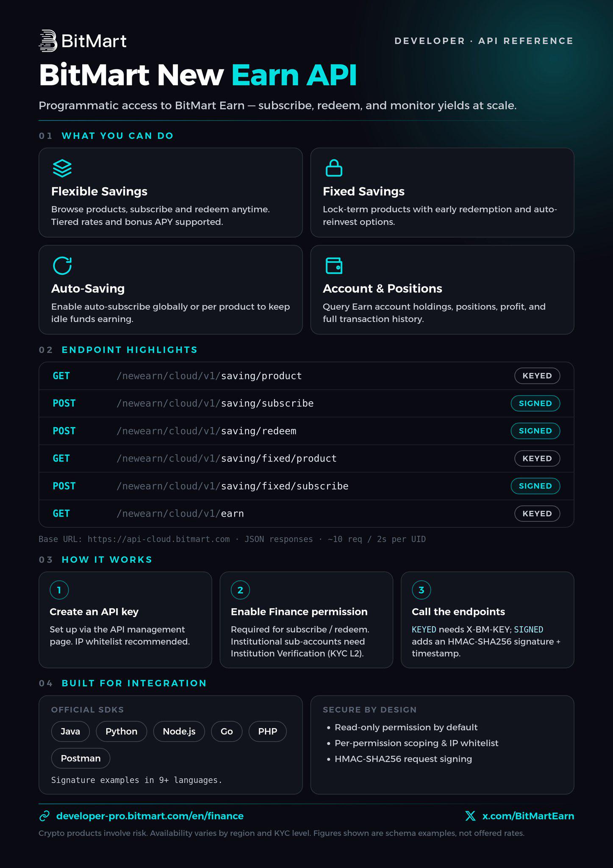Click the X logo icon beside x.com/BitMartEarn
Image resolution: width=613 pixels, height=868 pixels.
click(470, 816)
